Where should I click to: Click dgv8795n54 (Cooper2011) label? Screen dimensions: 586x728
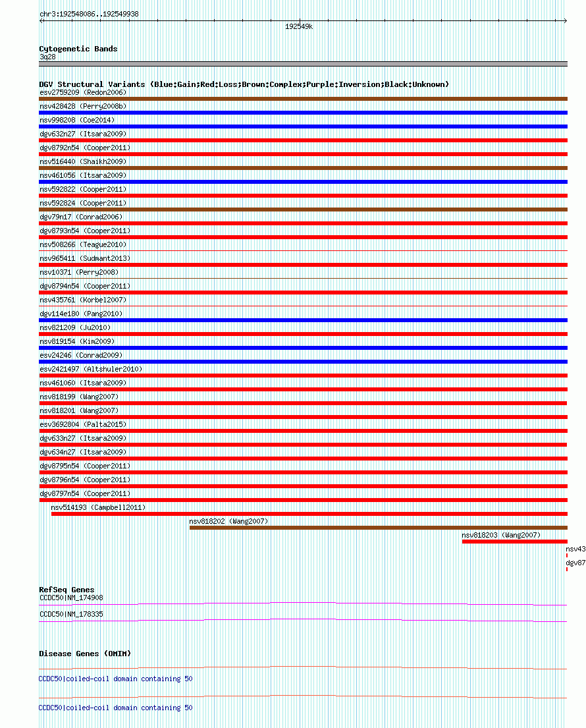(x=85, y=466)
